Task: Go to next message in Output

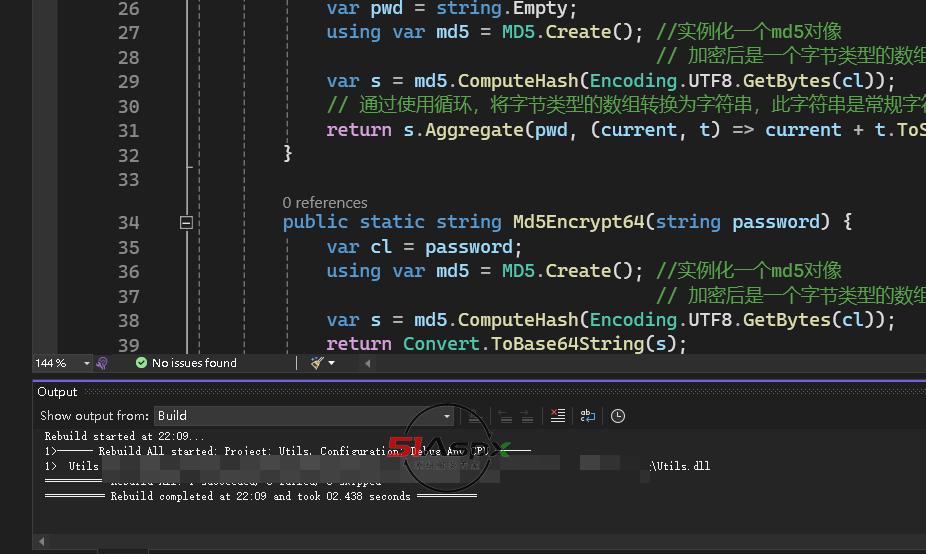Action: coord(524,416)
